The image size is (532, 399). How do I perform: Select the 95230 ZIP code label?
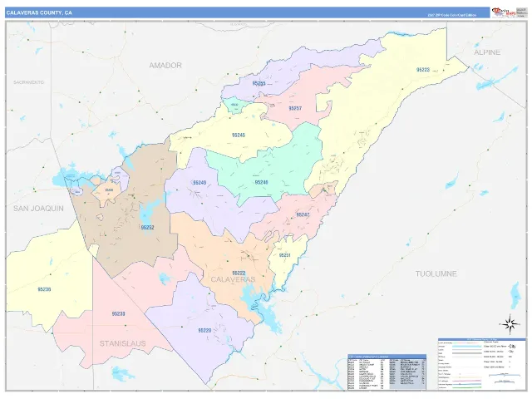click(118, 314)
